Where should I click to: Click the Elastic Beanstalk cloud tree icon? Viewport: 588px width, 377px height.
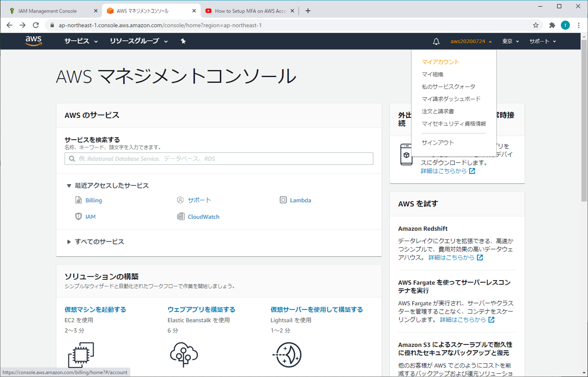(x=184, y=354)
